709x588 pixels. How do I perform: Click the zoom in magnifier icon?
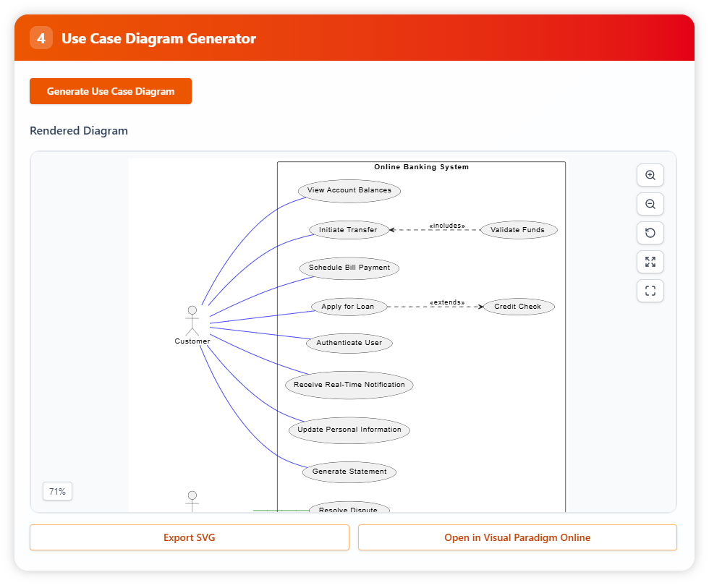(x=650, y=175)
